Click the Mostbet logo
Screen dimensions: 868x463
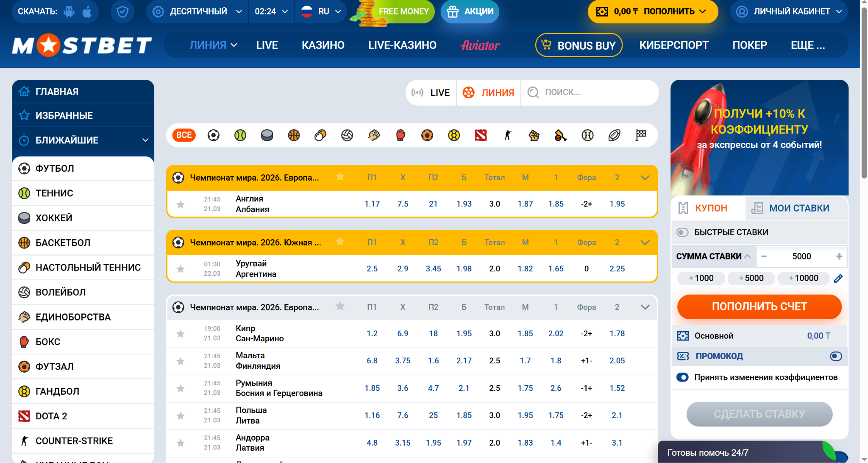pyautogui.click(x=82, y=45)
